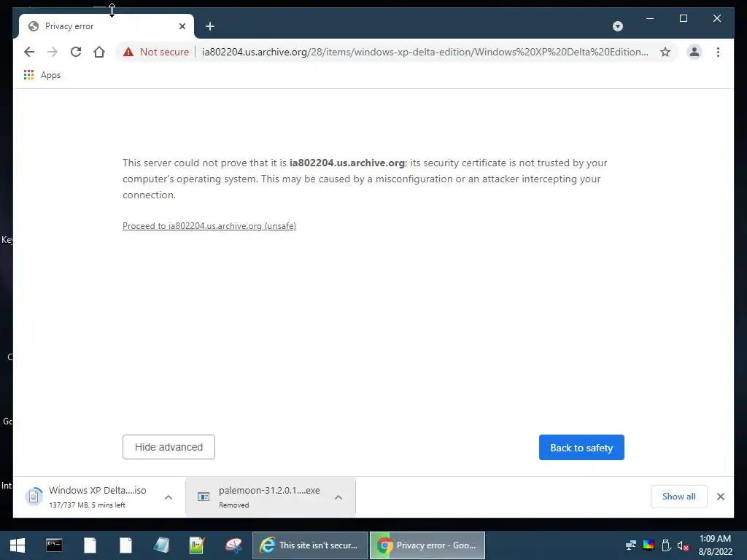Click the download progress text '137/737 MB, 5 mins left'
This screenshot has height=560, width=747.
click(x=87, y=505)
